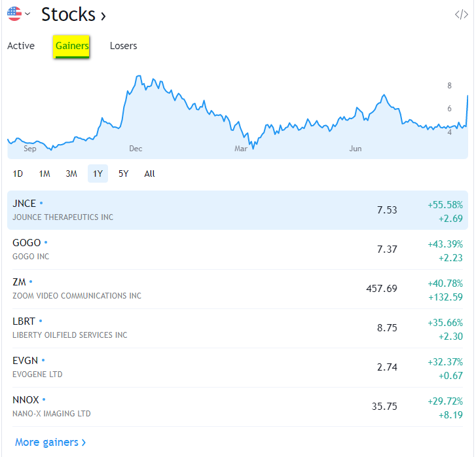Show All time chart range
This screenshot has width=476, height=457.
tap(149, 174)
